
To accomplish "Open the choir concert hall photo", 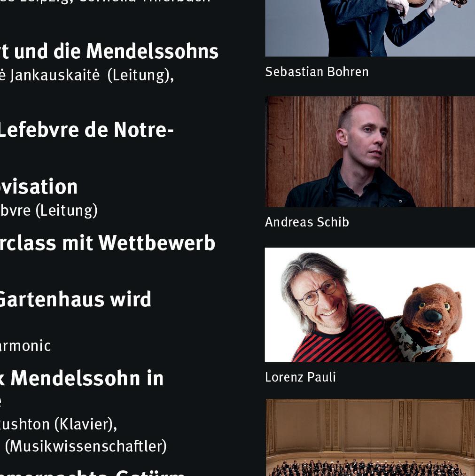I will 370,437.
